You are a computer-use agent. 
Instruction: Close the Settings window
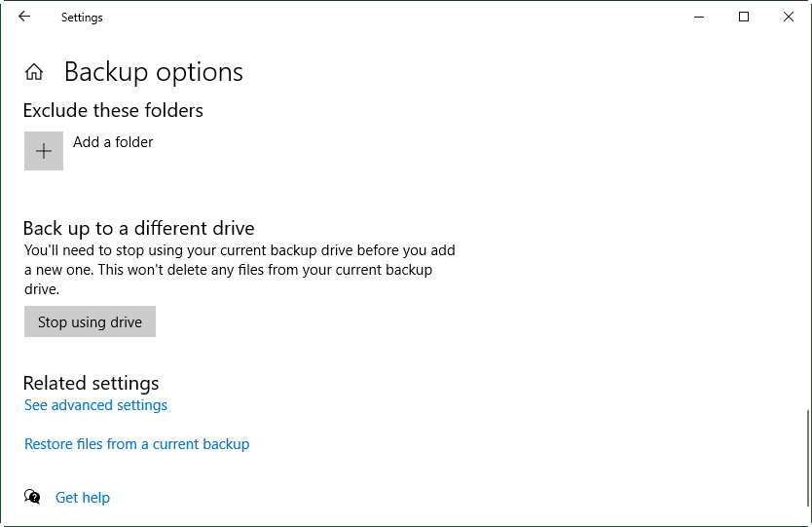(x=789, y=17)
